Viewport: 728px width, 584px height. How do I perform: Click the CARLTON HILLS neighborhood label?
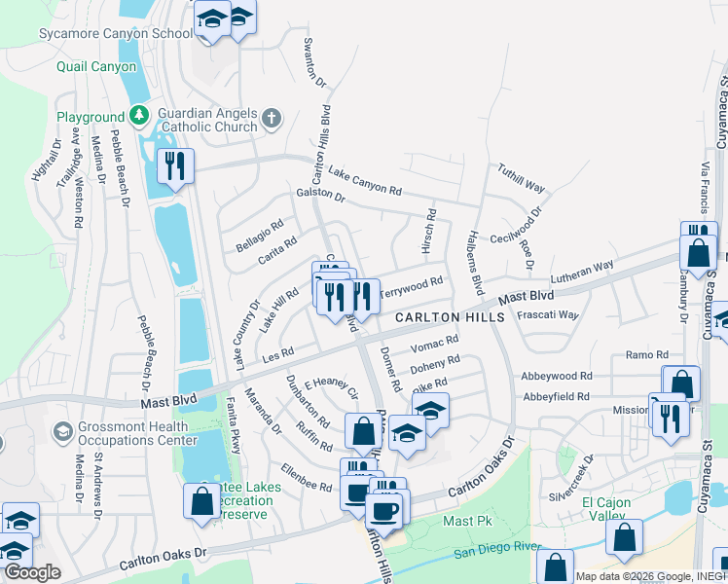[x=450, y=317]
